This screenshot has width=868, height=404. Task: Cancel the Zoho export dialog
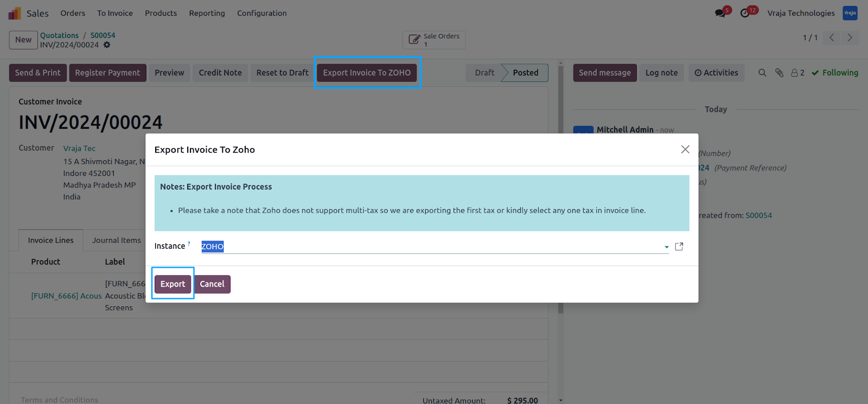[x=212, y=284]
